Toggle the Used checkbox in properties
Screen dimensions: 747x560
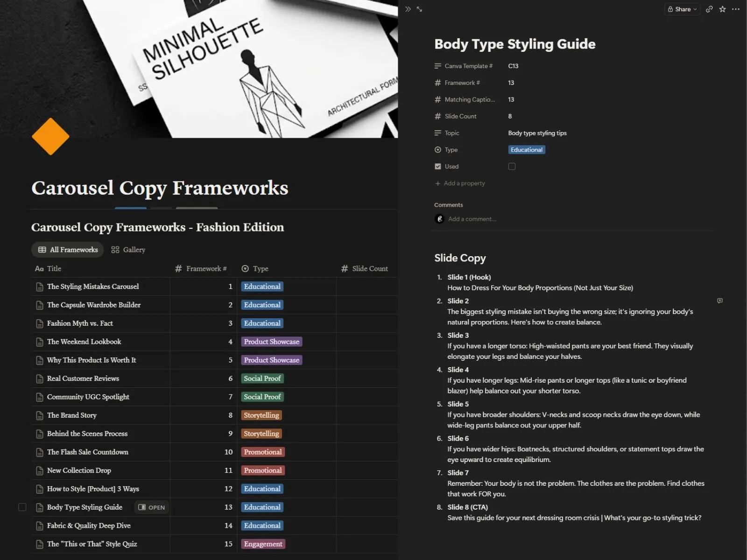[x=512, y=166]
